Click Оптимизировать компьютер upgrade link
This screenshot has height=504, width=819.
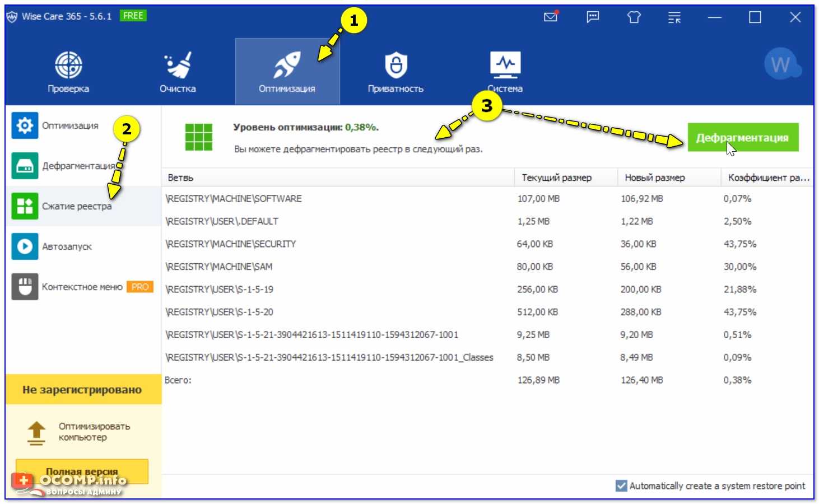pyautogui.click(x=94, y=432)
